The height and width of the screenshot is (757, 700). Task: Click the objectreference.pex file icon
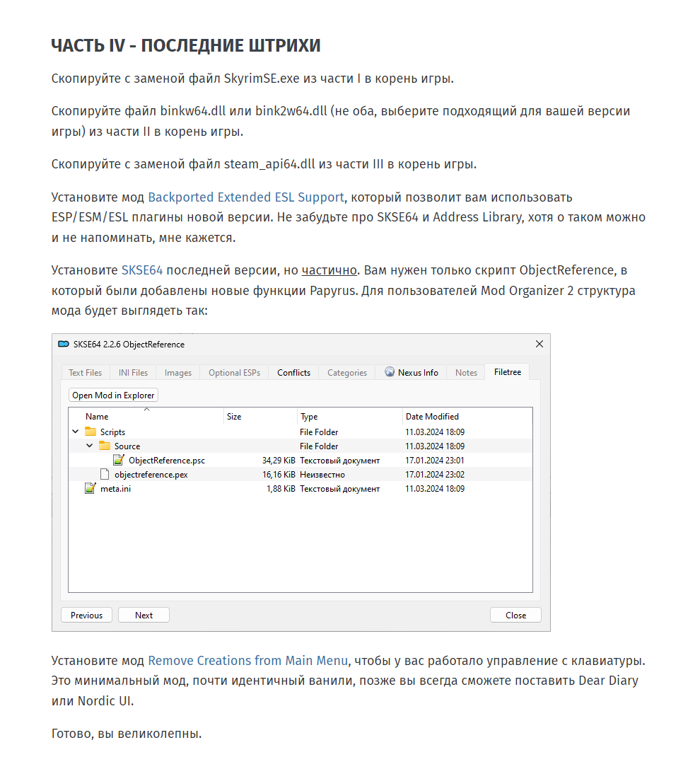point(105,474)
